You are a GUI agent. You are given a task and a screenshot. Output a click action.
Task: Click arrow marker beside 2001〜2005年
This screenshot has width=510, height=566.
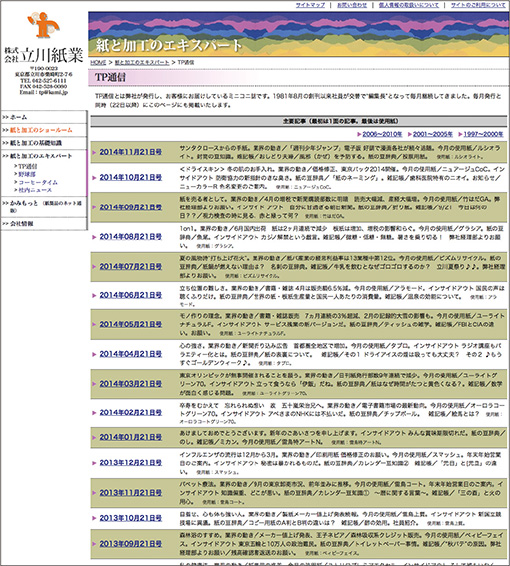410,134
